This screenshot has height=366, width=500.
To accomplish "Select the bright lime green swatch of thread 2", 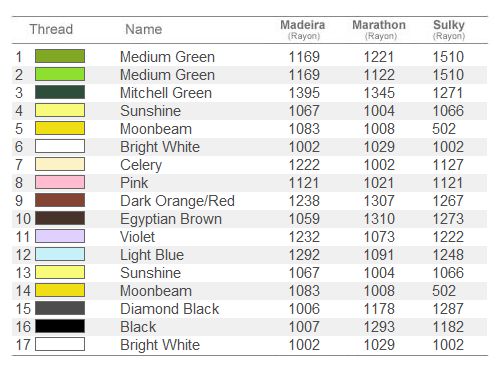I will pyautogui.click(x=60, y=74).
